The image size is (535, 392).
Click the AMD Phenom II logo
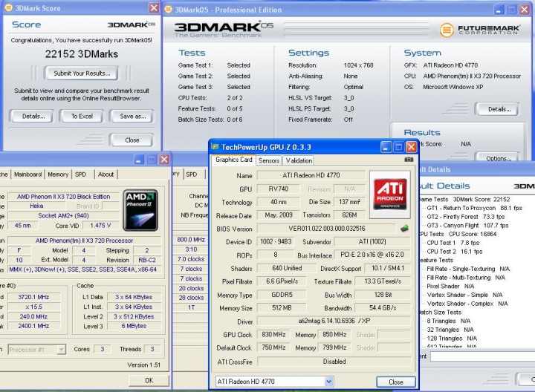click(140, 210)
